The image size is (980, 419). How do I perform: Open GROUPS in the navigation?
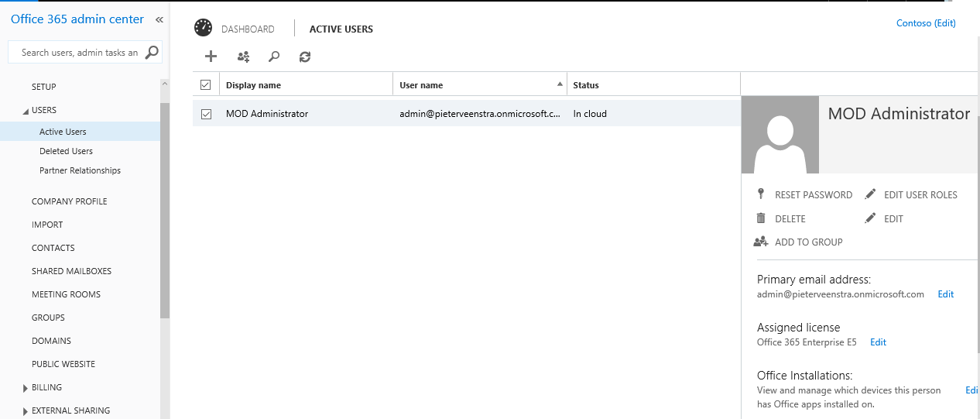tap(48, 318)
